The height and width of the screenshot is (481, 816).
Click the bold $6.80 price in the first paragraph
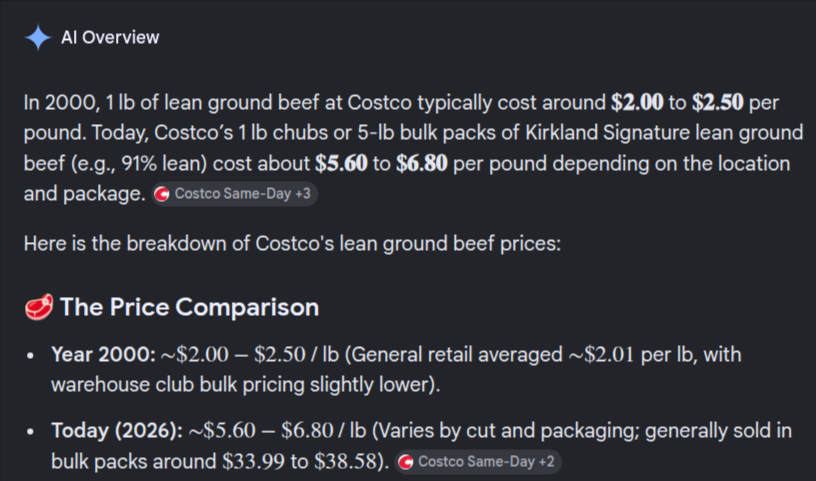point(422,163)
